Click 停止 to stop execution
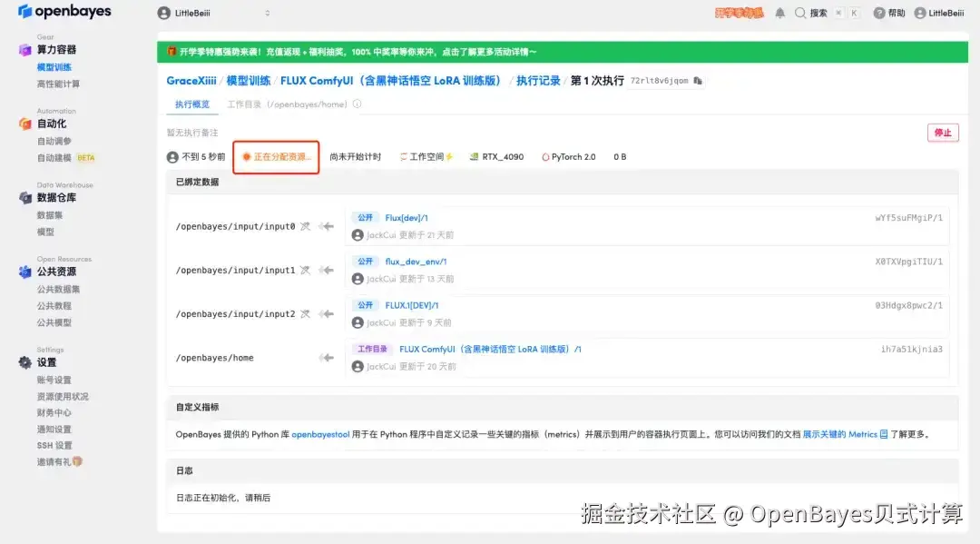The height and width of the screenshot is (544, 980). click(x=943, y=133)
